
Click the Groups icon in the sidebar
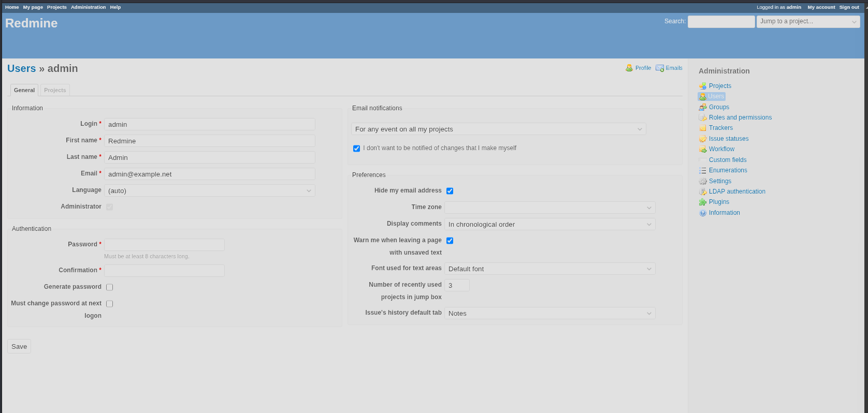pyautogui.click(x=702, y=107)
